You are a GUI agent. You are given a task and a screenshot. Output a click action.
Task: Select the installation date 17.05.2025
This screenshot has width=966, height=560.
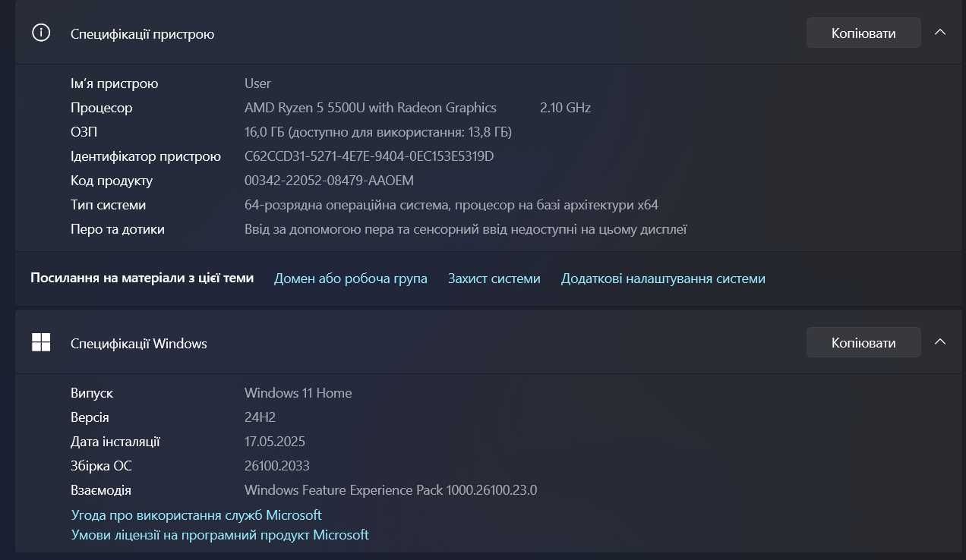(275, 442)
